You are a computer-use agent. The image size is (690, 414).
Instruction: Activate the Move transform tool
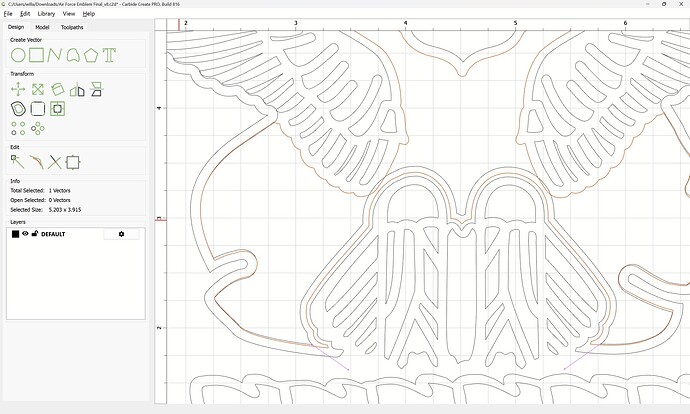(18, 89)
